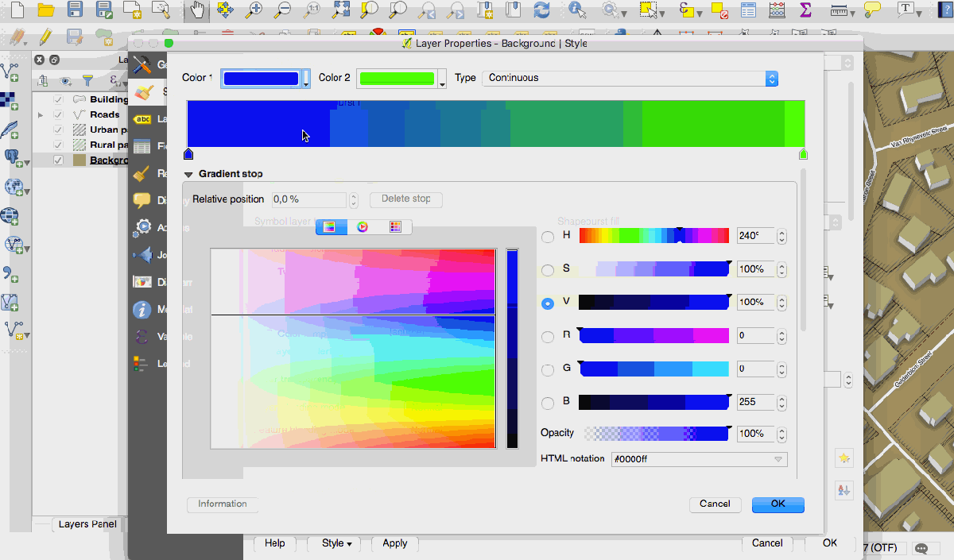
Task: Select the Pan Map hand tool
Action: tap(196, 10)
